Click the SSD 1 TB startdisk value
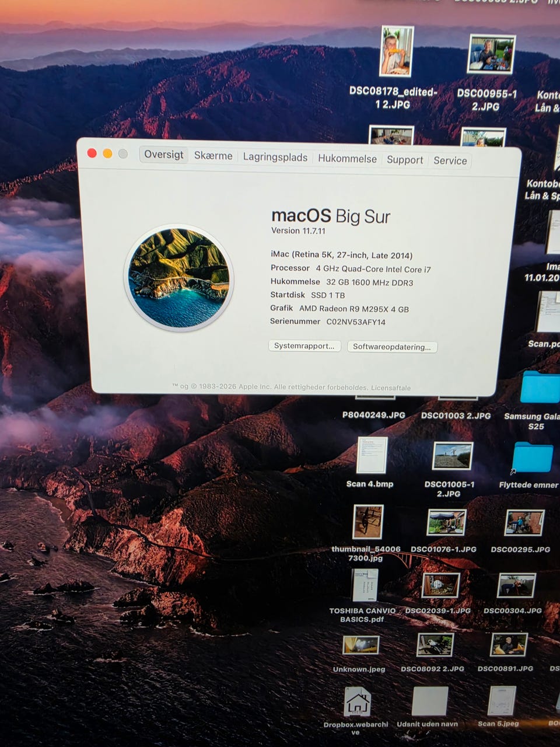The height and width of the screenshot is (747, 560). 328,295
